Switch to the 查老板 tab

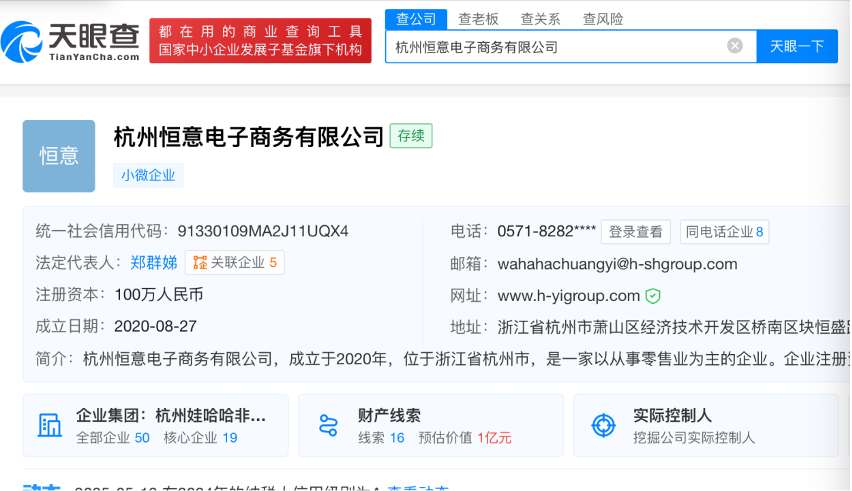[478, 20]
